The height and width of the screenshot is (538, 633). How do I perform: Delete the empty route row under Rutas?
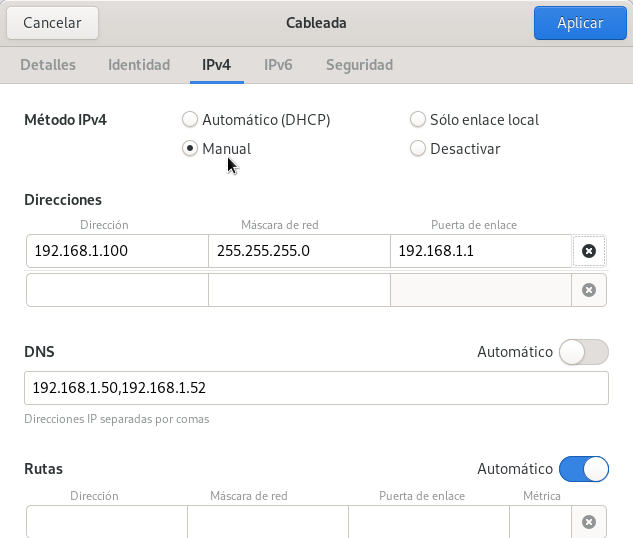tap(589, 522)
